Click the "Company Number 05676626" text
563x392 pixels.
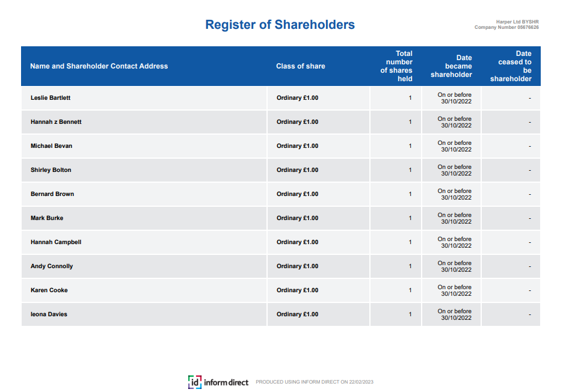506,28
